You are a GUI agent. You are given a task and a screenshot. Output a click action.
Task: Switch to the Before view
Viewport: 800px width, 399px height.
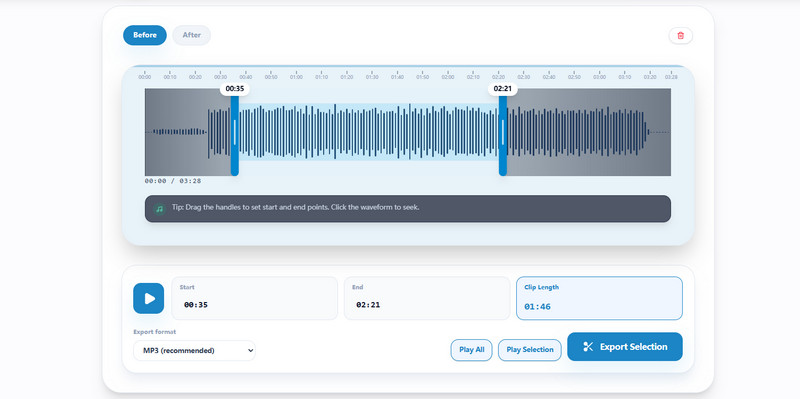tap(144, 35)
